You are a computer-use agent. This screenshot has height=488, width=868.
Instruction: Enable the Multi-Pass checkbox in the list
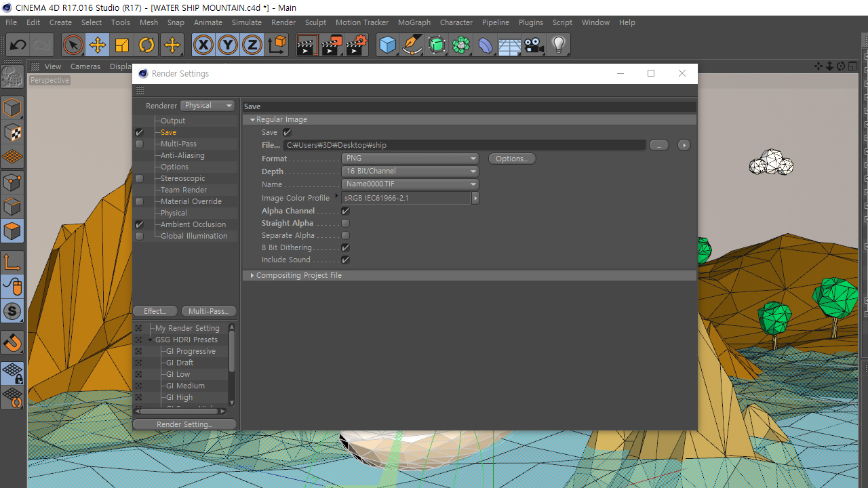139,144
